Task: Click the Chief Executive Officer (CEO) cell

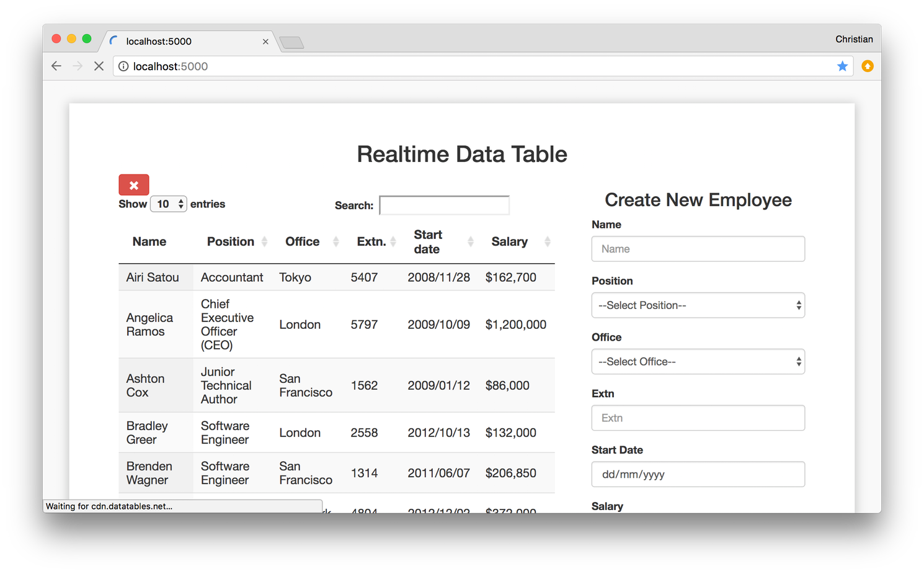Action: click(232, 325)
